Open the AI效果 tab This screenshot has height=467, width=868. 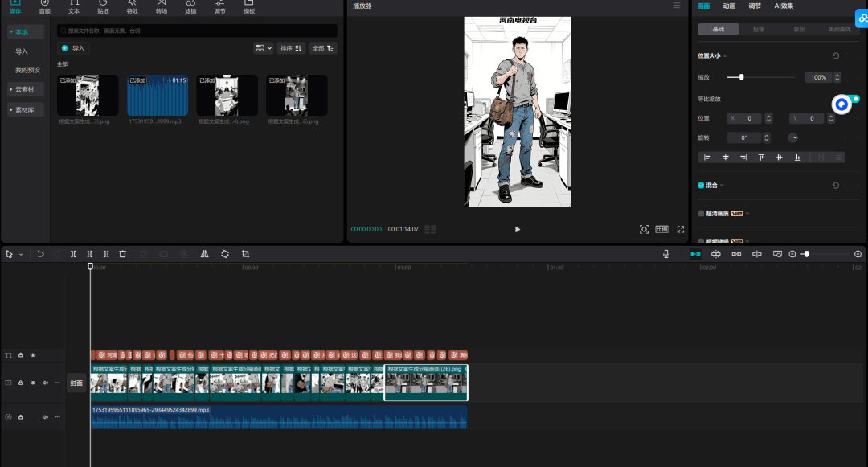(x=784, y=6)
